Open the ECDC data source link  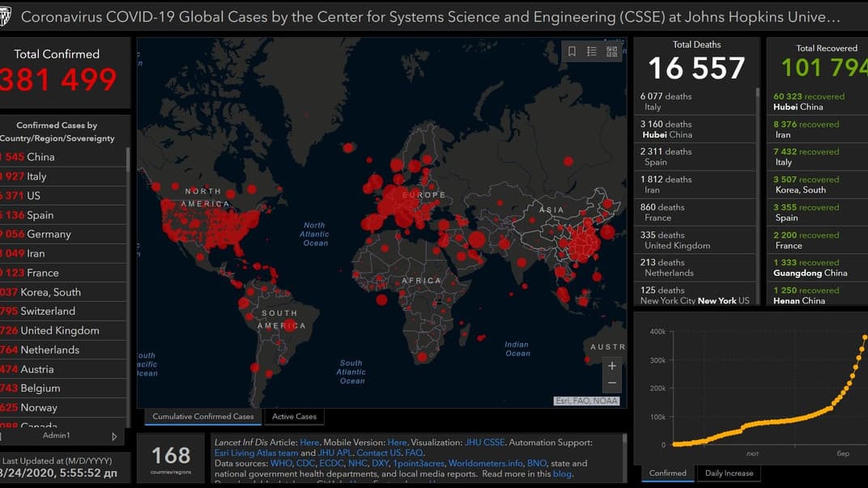331,463
